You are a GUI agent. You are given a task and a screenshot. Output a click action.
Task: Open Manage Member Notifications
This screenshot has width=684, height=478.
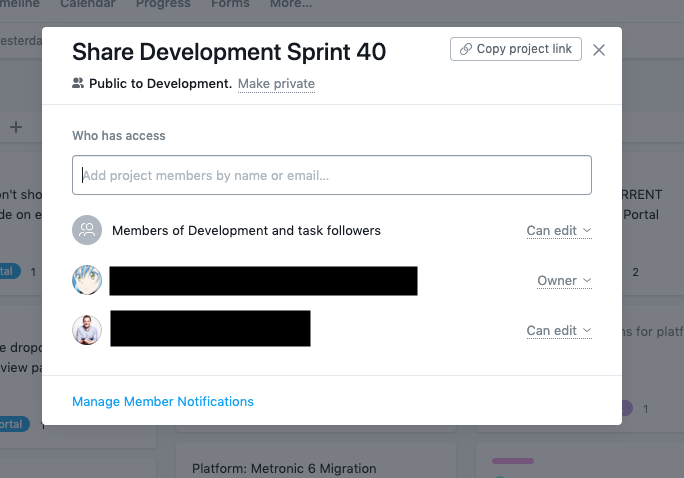(163, 402)
